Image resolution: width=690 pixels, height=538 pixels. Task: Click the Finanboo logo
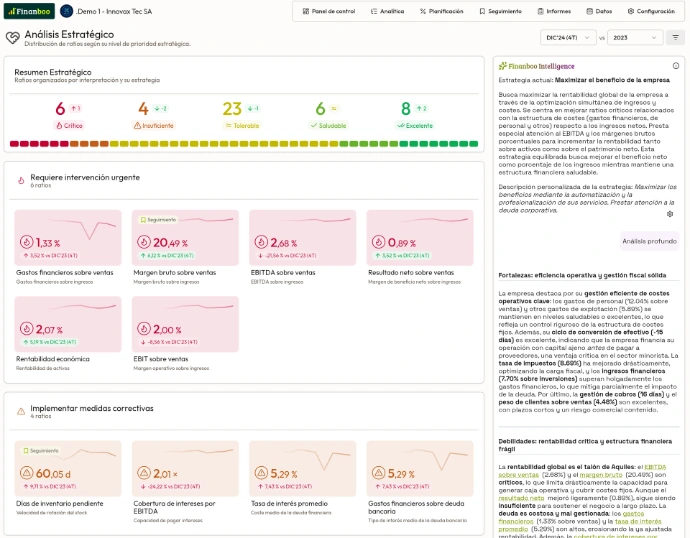click(x=29, y=11)
